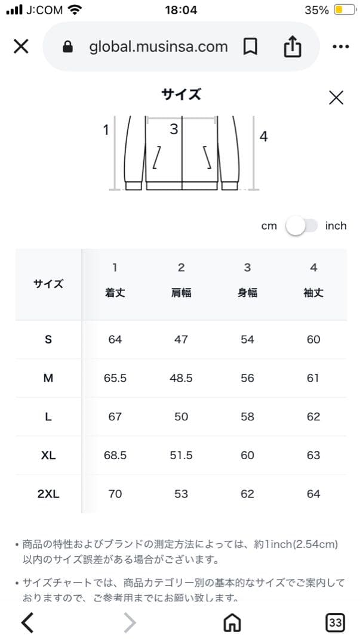Viewport: 363px width, 644px height.
Task: Tap the 着丈 column header
Action: [115, 293]
